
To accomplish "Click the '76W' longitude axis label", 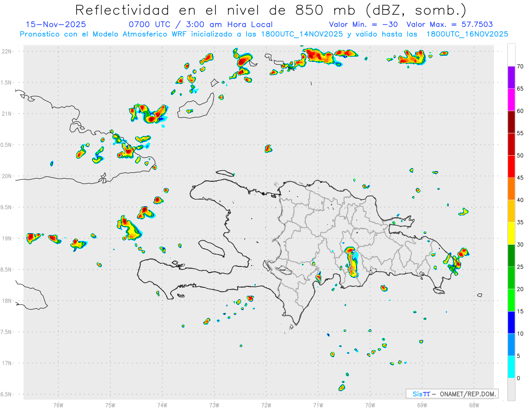I will (x=58, y=405).
